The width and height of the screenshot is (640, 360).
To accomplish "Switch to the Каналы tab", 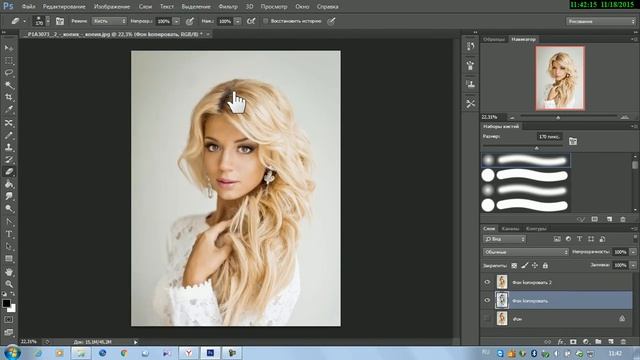I will click(x=510, y=229).
